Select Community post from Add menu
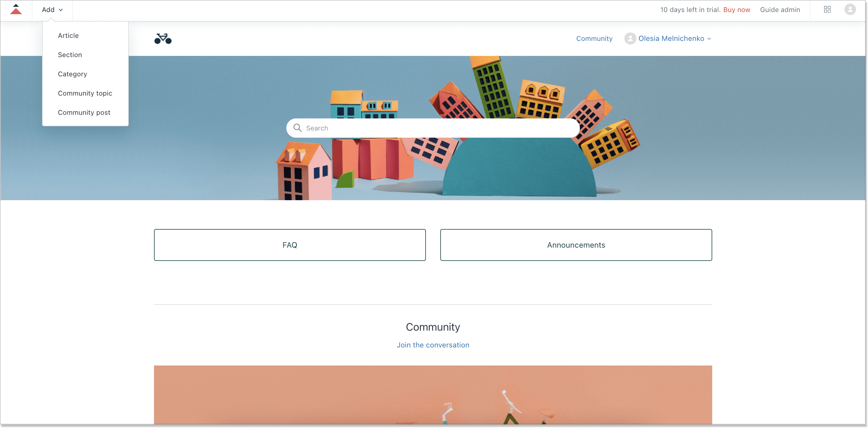 84,112
